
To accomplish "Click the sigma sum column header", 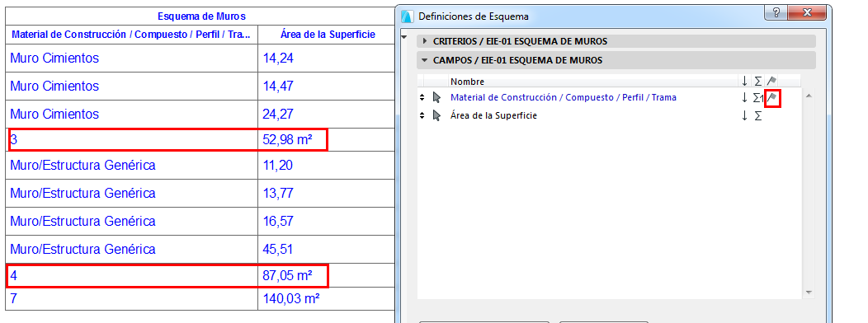I will pyautogui.click(x=757, y=82).
